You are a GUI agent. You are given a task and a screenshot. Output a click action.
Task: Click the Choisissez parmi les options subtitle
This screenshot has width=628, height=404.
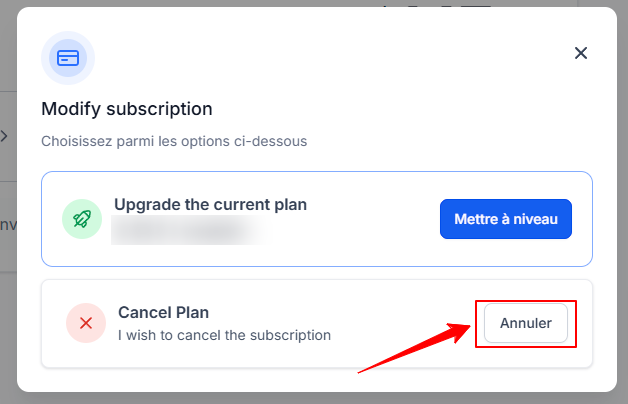click(x=174, y=141)
